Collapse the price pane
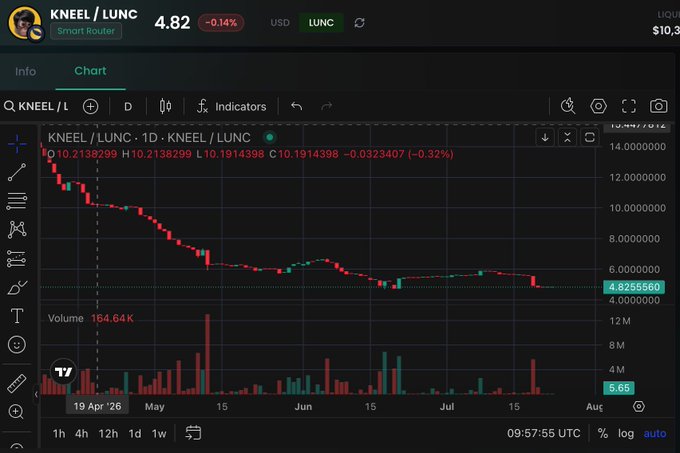Viewport: 680px width, 453px height. coord(567,138)
